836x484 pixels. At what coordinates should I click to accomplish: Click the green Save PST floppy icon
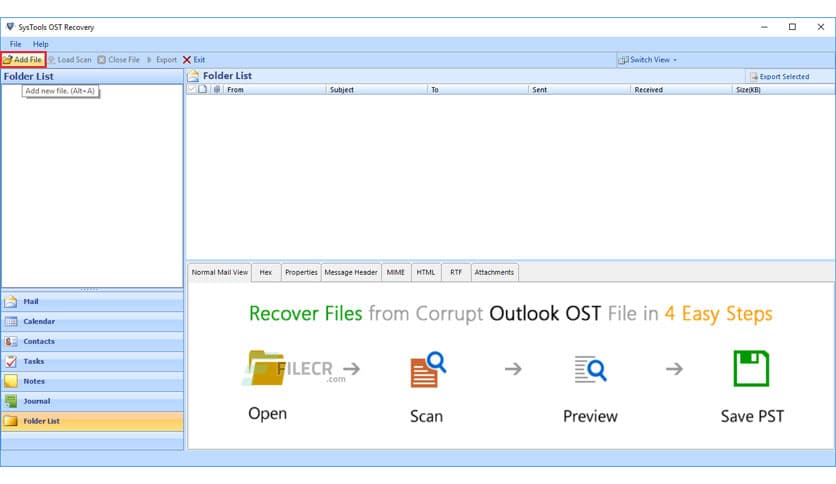coord(751,368)
